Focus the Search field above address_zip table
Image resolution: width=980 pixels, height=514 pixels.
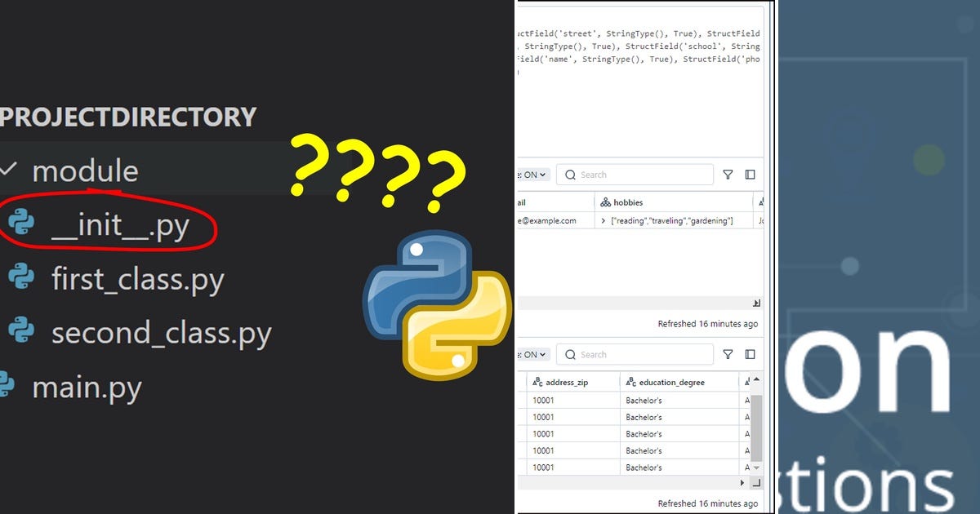(x=635, y=355)
